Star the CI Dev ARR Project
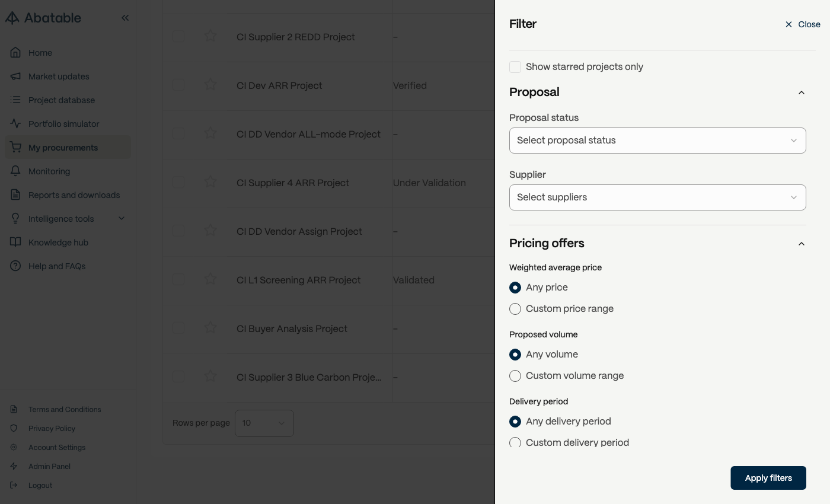Screen dimensions: 830x504 pyautogui.click(x=210, y=85)
